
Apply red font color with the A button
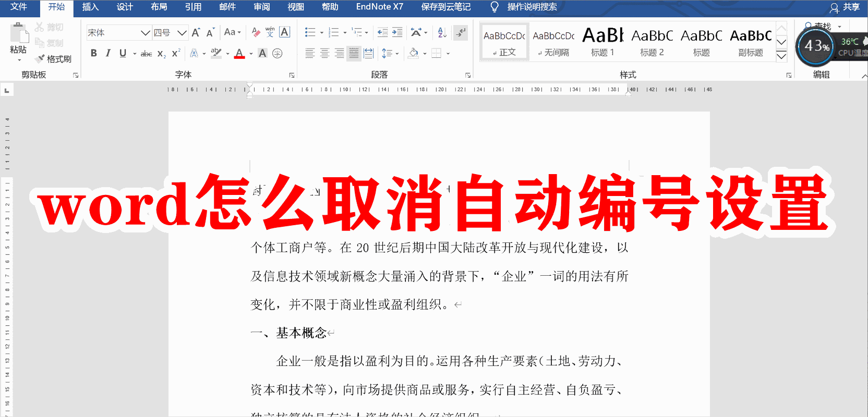click(239, 53)
